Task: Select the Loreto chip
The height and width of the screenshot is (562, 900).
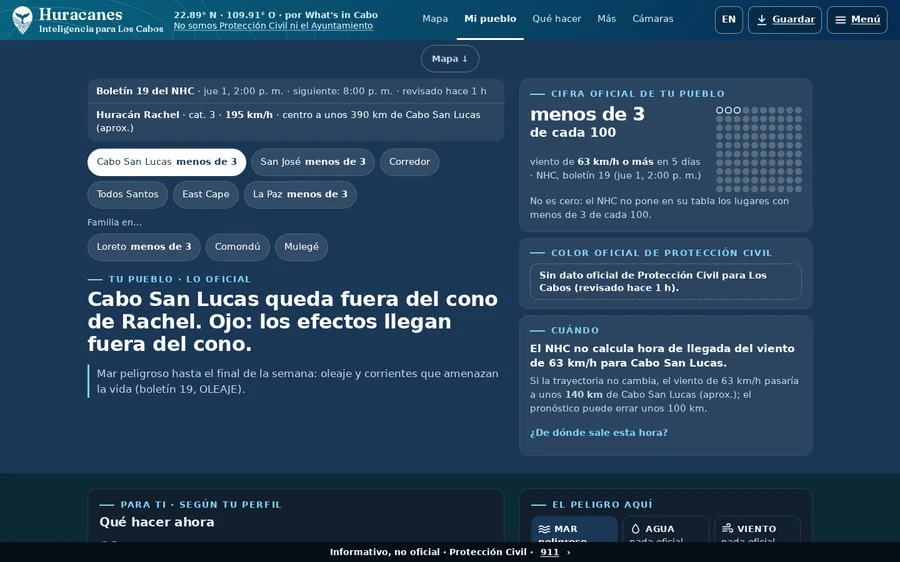Action: [x=143, y=247]
